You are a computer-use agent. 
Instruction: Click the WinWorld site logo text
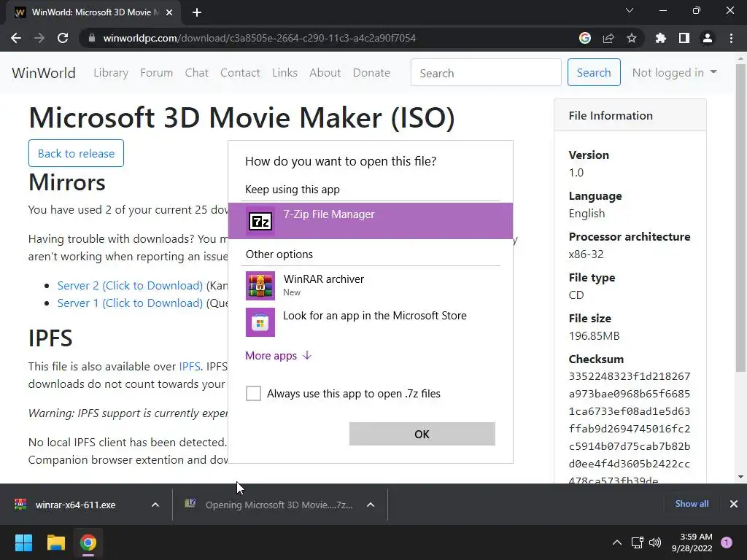44,73
